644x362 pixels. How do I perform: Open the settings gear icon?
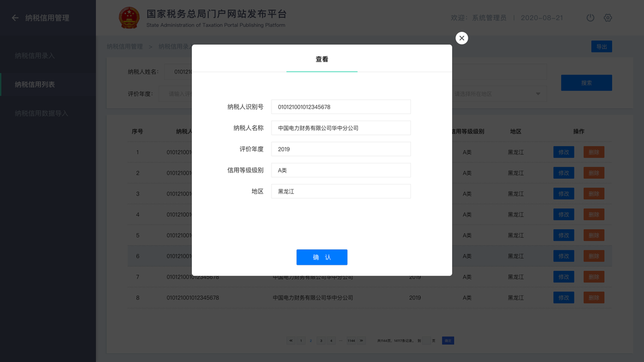pos(608,17)
